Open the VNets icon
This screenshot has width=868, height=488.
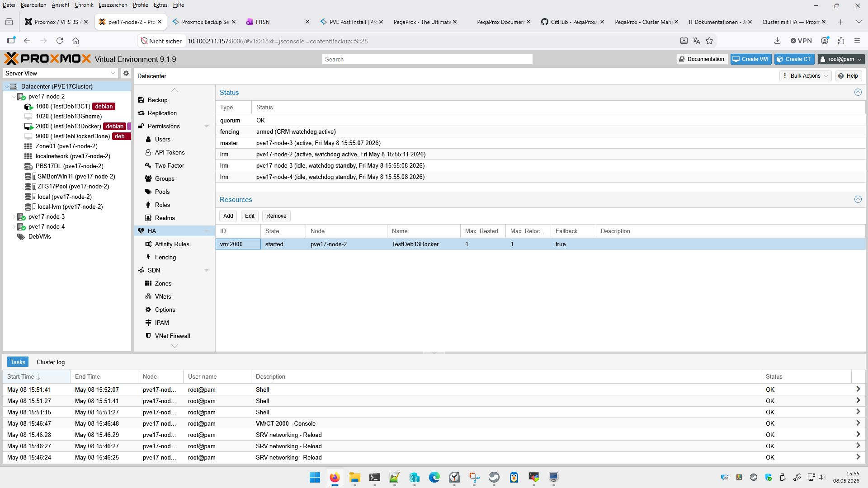click(148, 296)
